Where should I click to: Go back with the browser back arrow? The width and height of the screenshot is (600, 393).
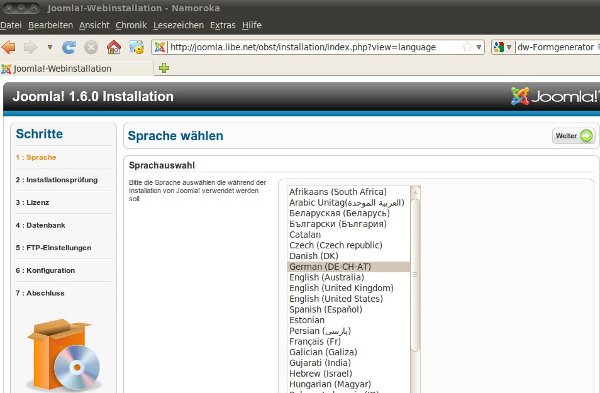pos(8,47)
